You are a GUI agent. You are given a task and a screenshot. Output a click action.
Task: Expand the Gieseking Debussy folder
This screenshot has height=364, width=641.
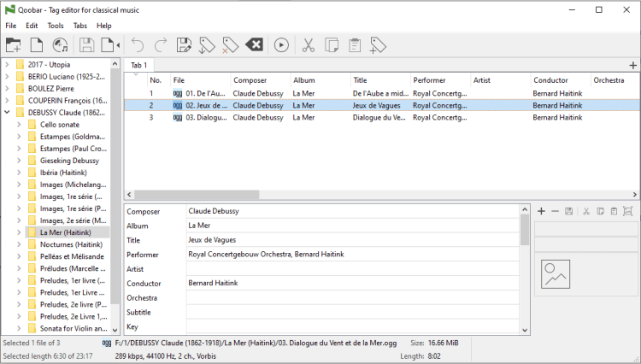point(19,161)
